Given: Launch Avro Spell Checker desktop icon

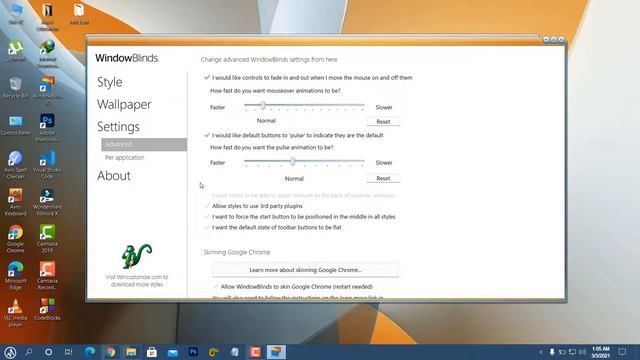Looking at the screenshot, I should 16,165.
